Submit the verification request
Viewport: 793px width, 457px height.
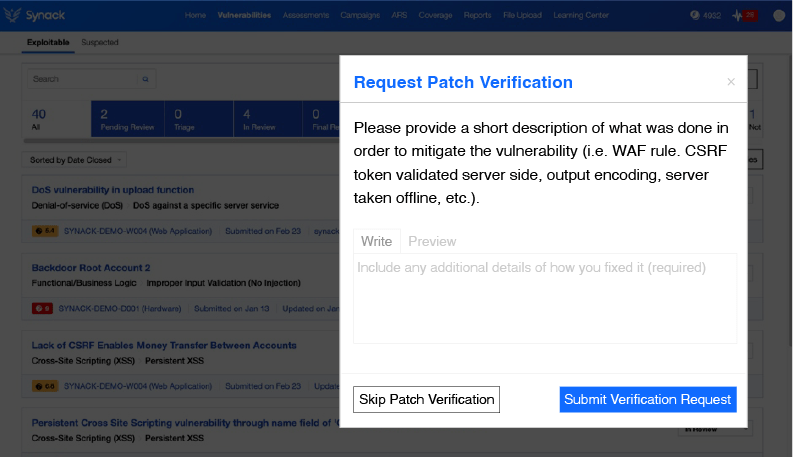(647, 399)
